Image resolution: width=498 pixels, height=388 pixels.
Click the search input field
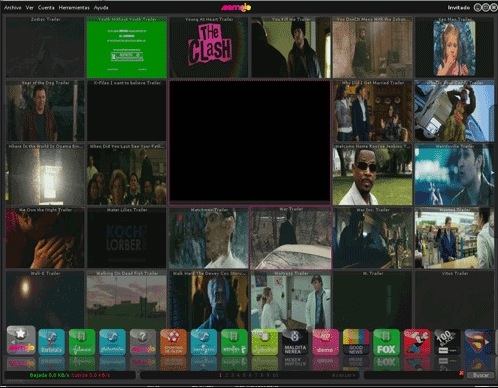coord(411,375)
